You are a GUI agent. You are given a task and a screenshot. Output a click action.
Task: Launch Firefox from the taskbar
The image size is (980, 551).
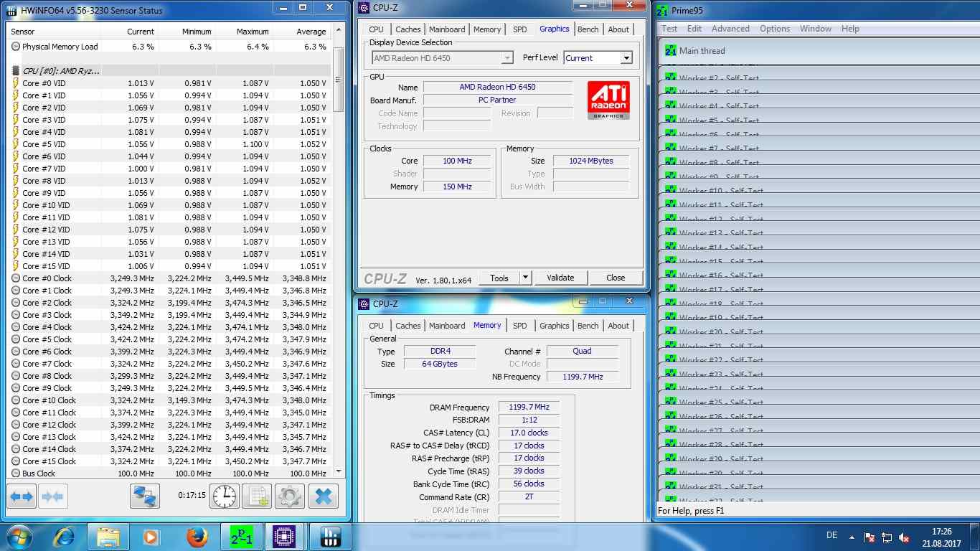[x=196, y=536]
